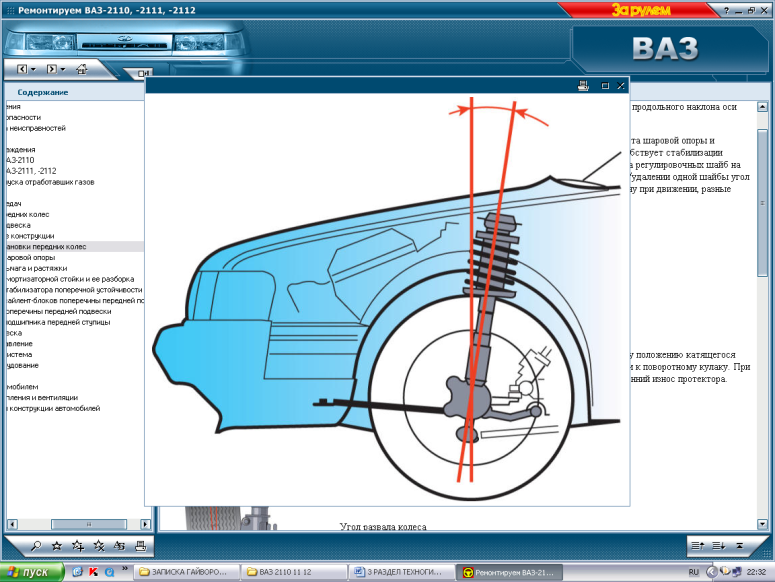
Task: Open 'табилизатора поперечной устойчивости' entry
Action: click(x=74, y=290)
